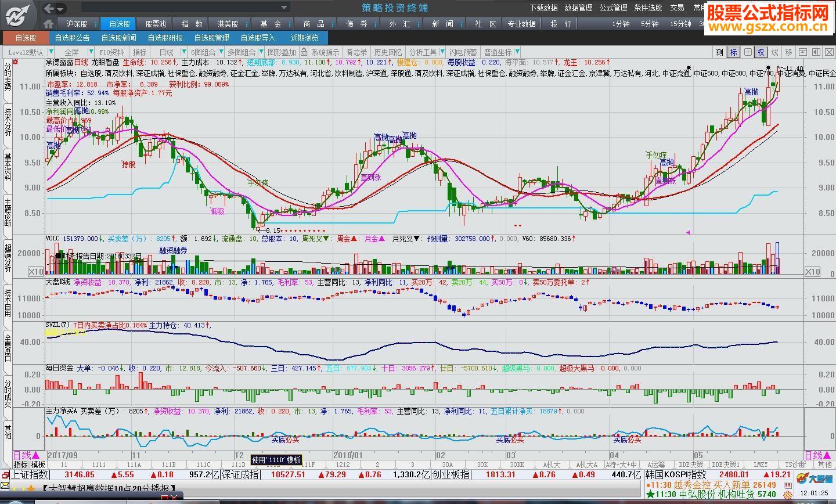836x504 pixels.
Task: Expand the stock search combo box
Action: point(284,8)
